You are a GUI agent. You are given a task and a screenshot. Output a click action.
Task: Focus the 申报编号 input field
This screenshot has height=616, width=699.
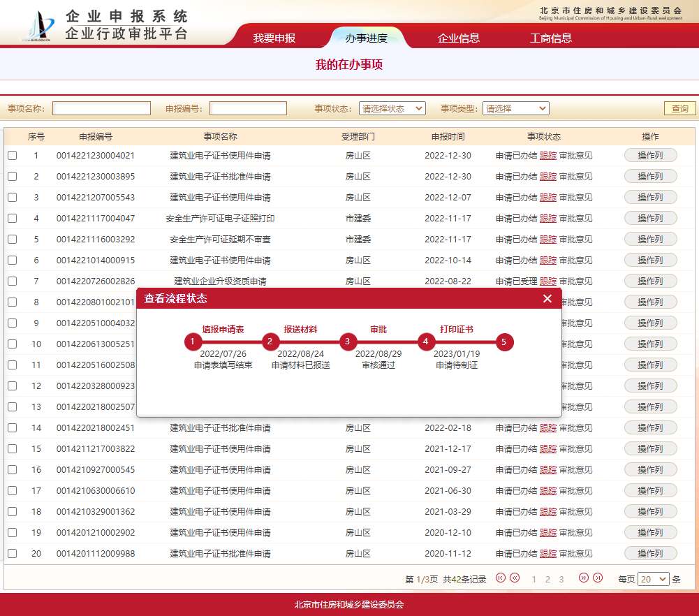point(248,108)
